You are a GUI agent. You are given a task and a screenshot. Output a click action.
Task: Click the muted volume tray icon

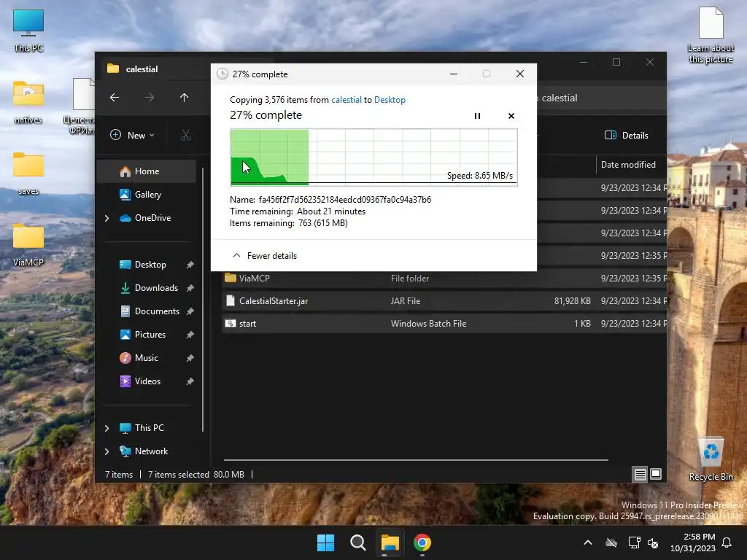click(x=653, y=542)
